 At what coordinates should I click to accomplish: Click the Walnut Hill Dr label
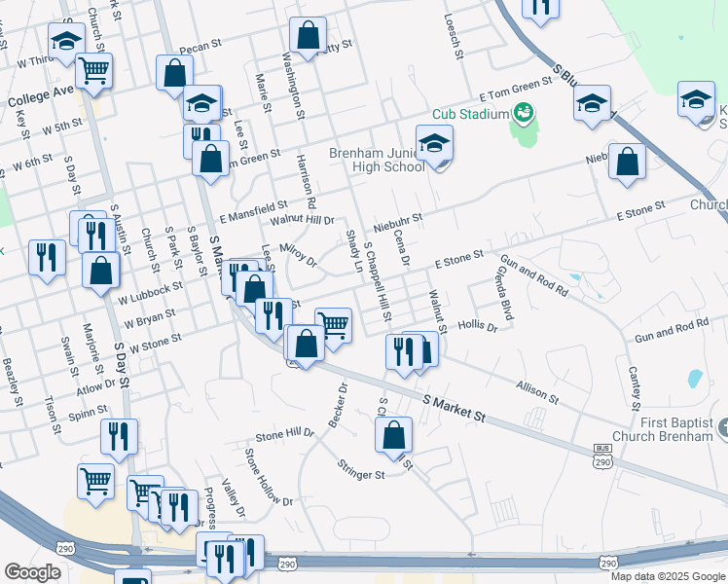(303, 220)
